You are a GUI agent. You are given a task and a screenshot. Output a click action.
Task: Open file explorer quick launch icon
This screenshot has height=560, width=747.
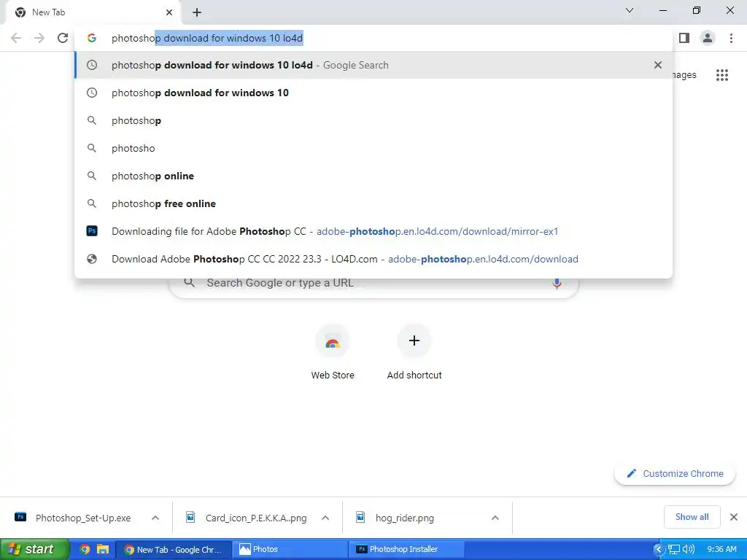click(102, 550)
